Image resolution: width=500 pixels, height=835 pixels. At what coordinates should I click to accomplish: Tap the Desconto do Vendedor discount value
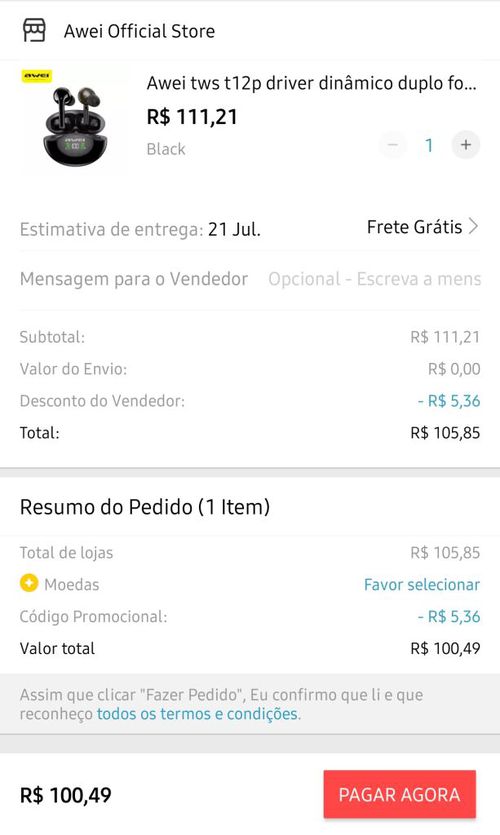coord(449,401)
